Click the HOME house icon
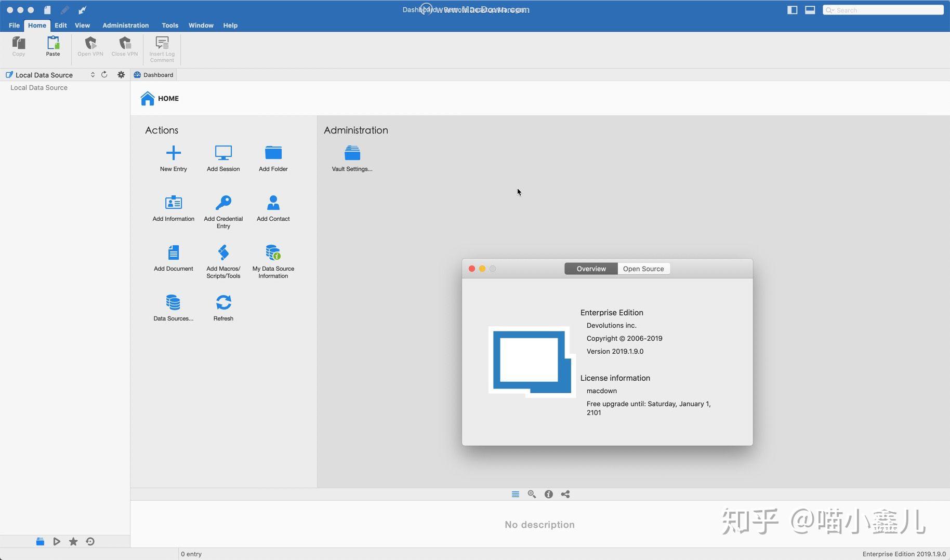Image resolution: width=950 pixels, height=560 pixels. tap(148, 98)
